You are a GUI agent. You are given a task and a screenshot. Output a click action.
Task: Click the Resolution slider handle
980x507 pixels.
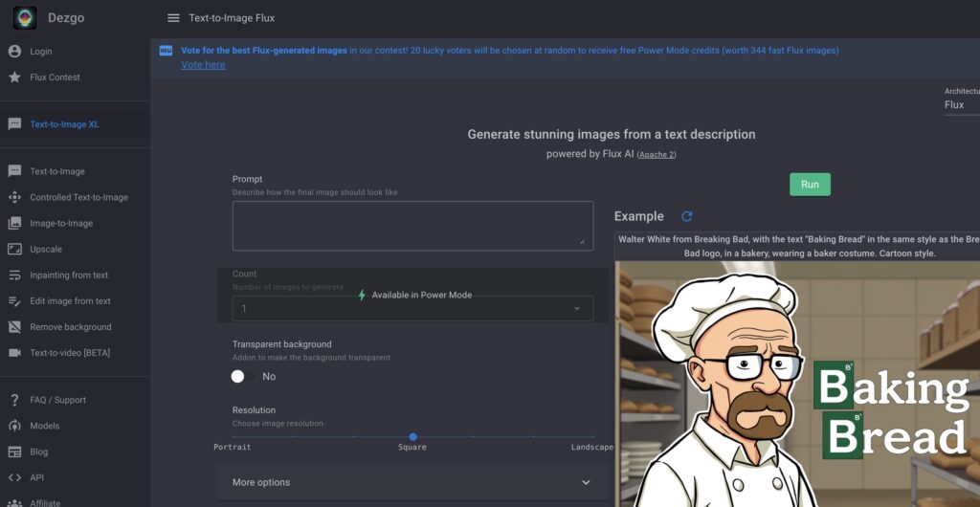click(x=412, y=437)
